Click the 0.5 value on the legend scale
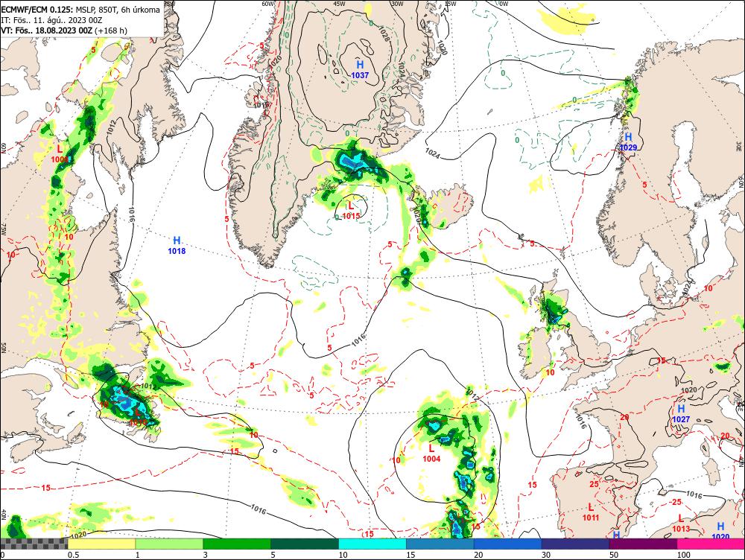The width and height of the screenshot is (745, 560). [x=73, y=555]
